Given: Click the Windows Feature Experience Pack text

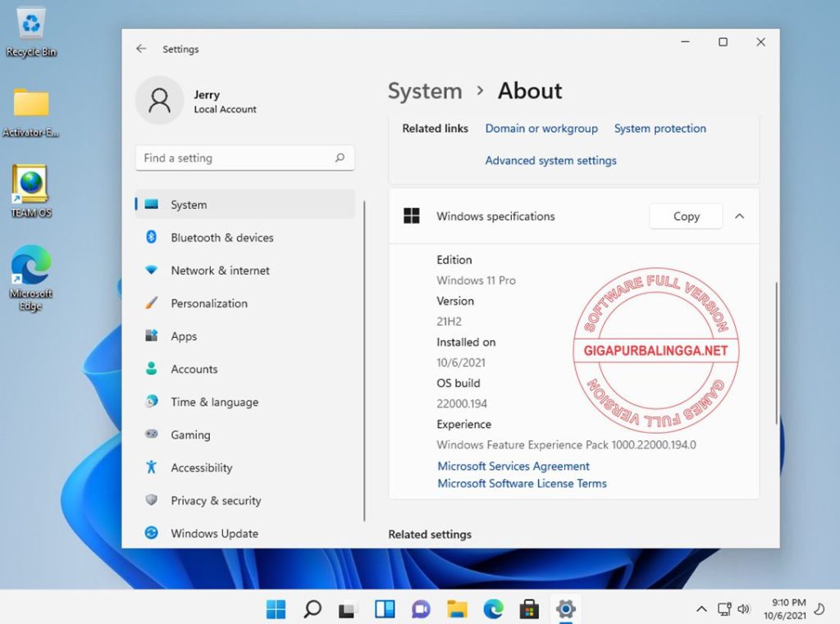Looking at the screenshot, I should pos(566,444).
